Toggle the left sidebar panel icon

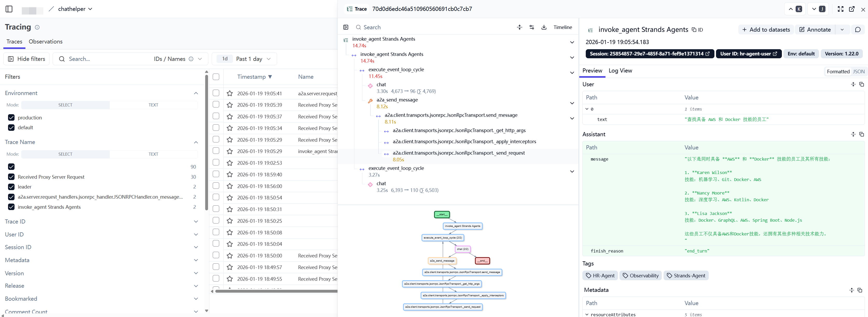click(9, 9)
